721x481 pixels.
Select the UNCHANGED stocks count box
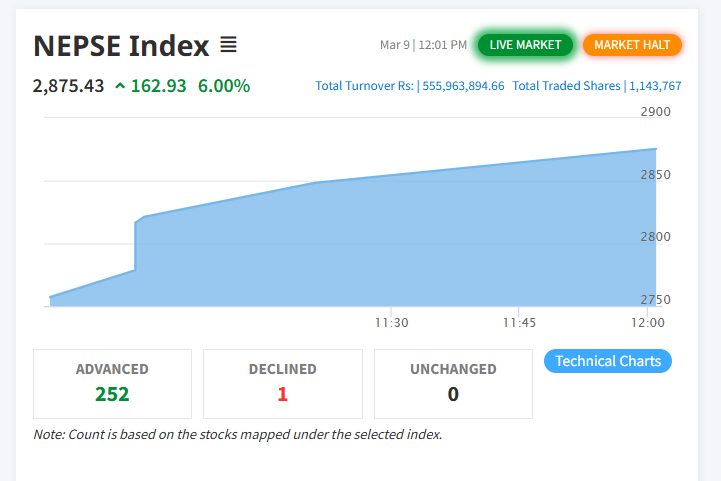point(453,383)
